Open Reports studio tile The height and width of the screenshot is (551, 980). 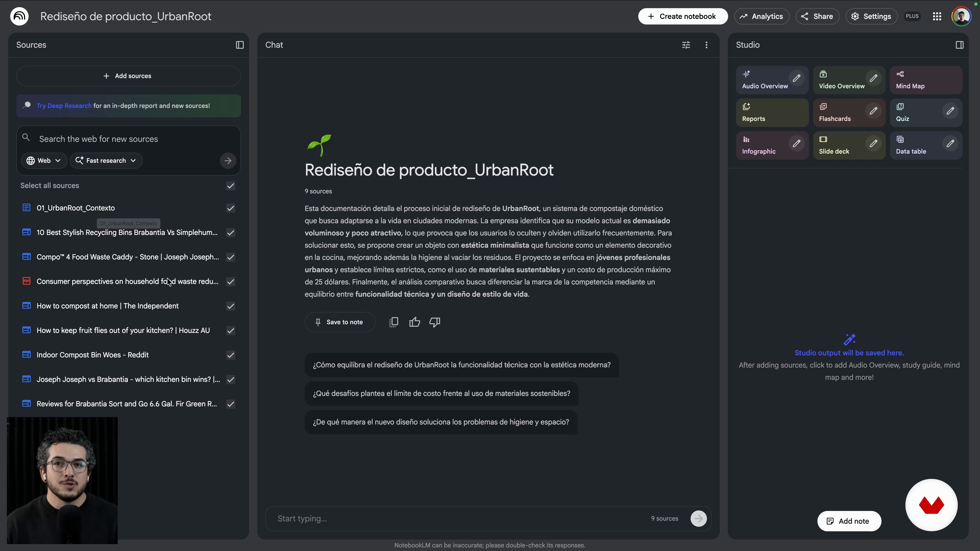[x=772, y=113]
